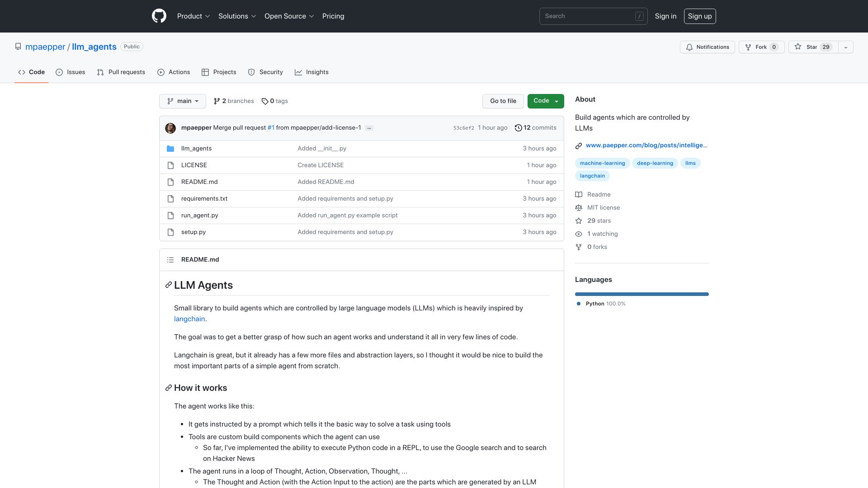868x488 pixels.
Task: Switch to the Issues tab
Action: pos(71,72)
